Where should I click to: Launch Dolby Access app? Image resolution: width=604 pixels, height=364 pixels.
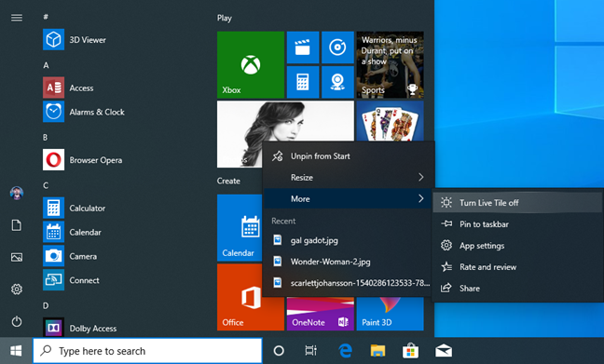point(92,329)
